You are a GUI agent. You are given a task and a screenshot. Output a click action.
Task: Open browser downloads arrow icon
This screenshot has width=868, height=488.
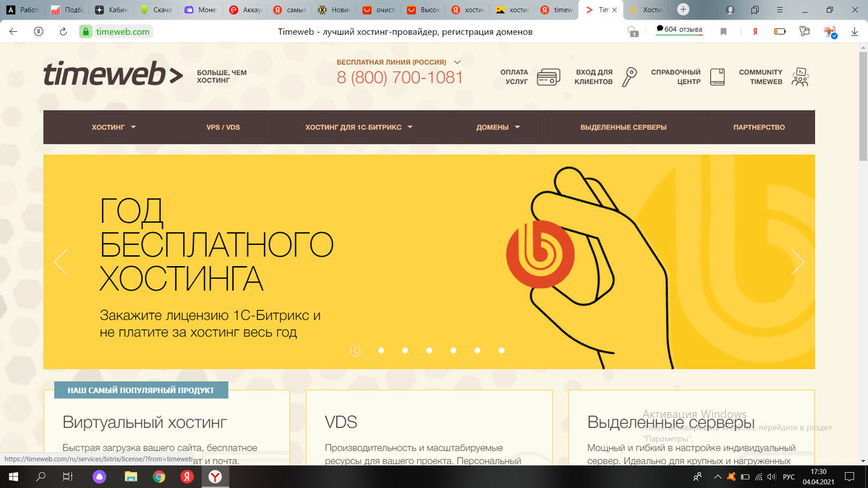coord(855,32)
